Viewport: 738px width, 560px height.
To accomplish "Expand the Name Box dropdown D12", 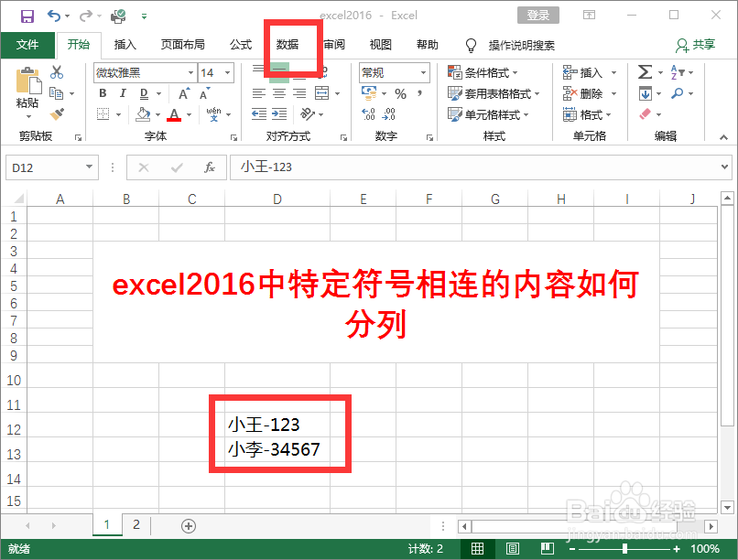I will [89, 167].
